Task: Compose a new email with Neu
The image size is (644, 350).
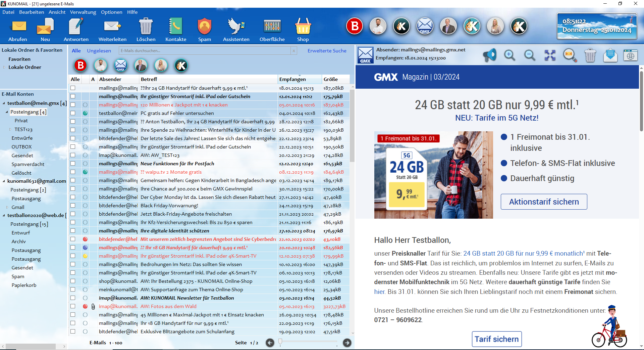Action: coord(45,30)
